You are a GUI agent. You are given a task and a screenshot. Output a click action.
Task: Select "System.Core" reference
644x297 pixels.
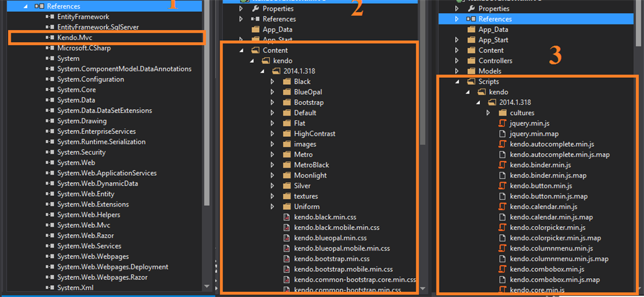tap(76, 90)
